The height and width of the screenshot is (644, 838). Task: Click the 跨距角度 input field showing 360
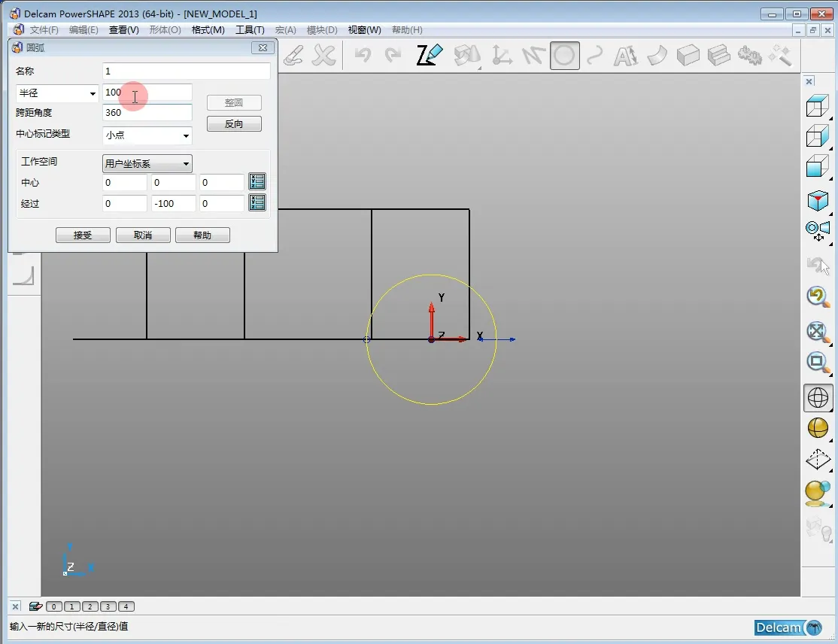pos(147,113)
